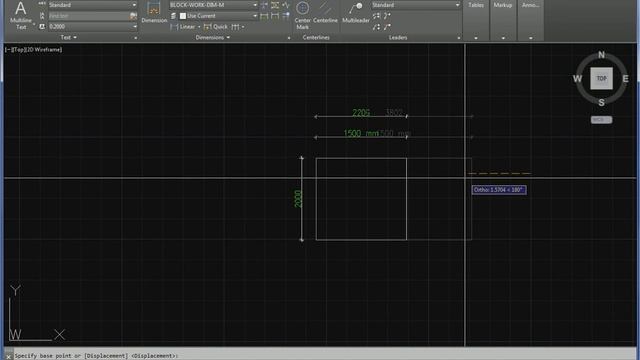Viewport: 640px width, 360px height.
Task: Click the Quick dimension button
Action: 216,27
